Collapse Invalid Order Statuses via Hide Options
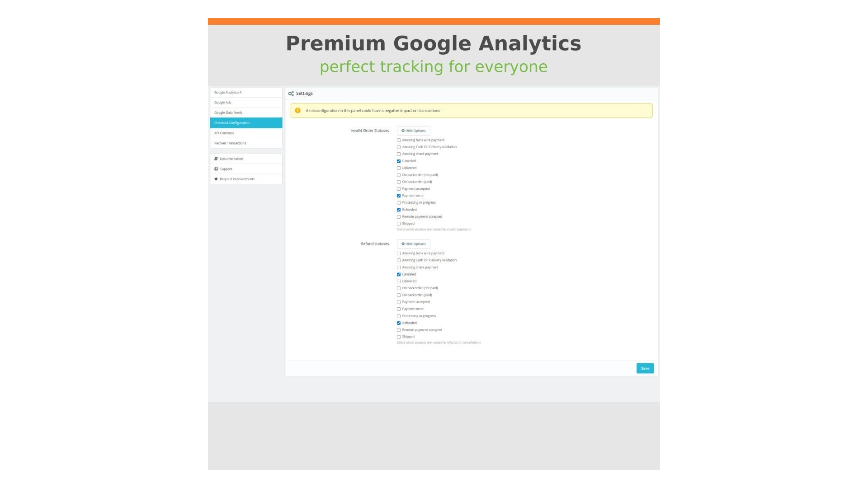This screenshot has height=488, width=868. [x=413, y=131]
